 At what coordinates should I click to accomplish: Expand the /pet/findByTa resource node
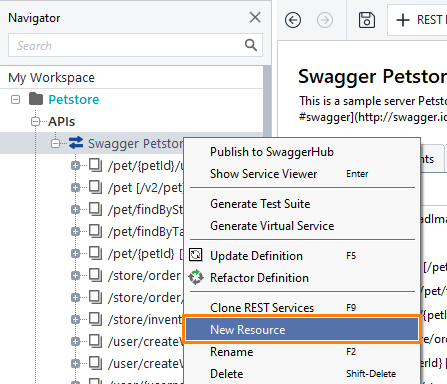76,231
